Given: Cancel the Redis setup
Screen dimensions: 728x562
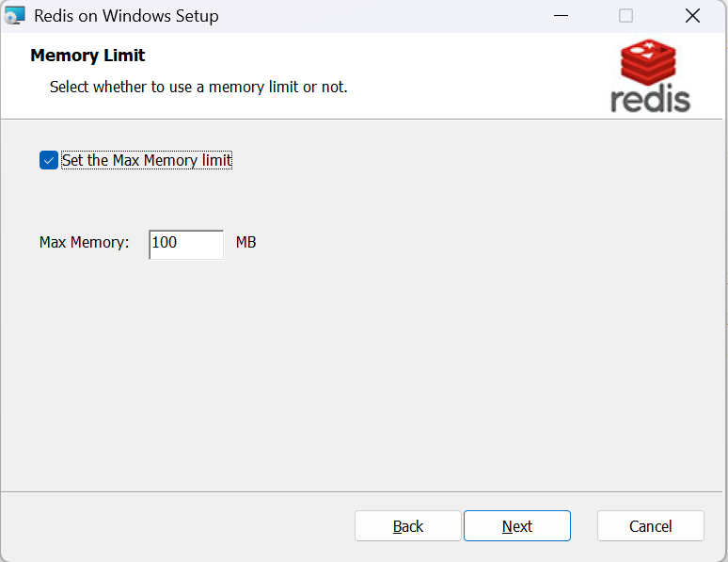Looking at the screenshot, I should 651,525.
